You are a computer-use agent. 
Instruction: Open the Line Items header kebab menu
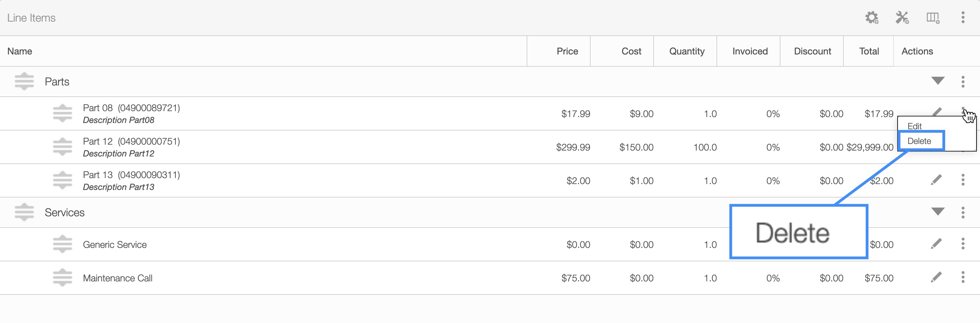pos(963,18)
